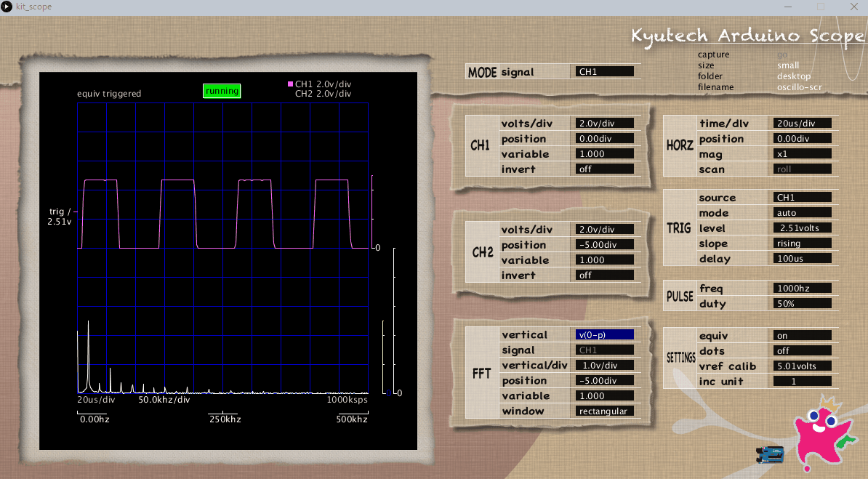Click the kit_scope app icon in title bar

point(7,7)
